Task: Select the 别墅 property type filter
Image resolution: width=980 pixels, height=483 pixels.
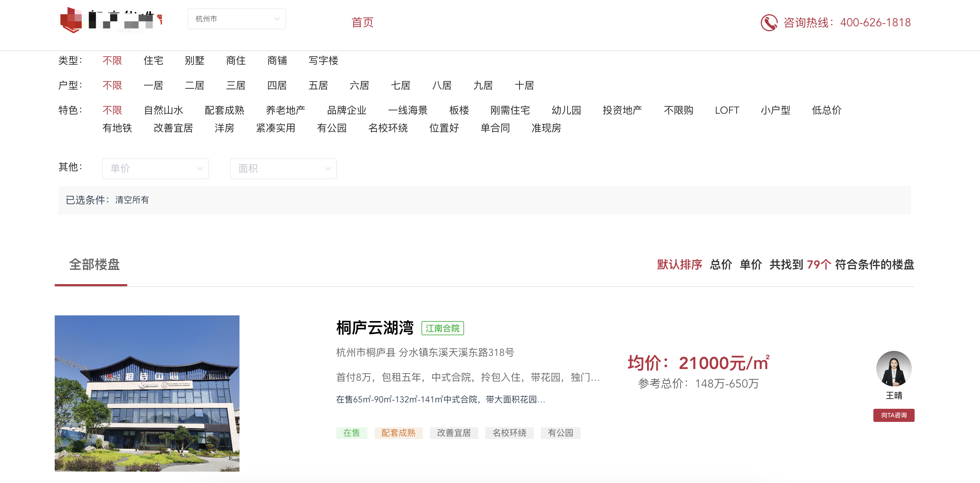Action: click(195, 60)
